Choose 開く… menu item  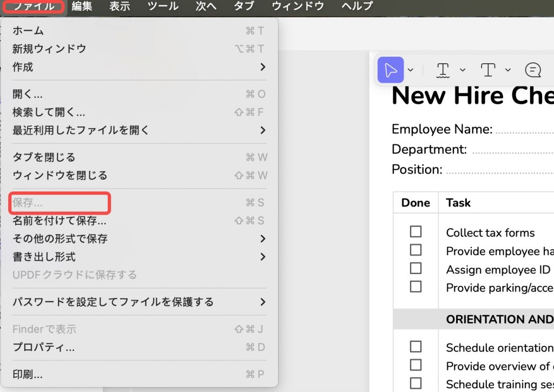139,94
